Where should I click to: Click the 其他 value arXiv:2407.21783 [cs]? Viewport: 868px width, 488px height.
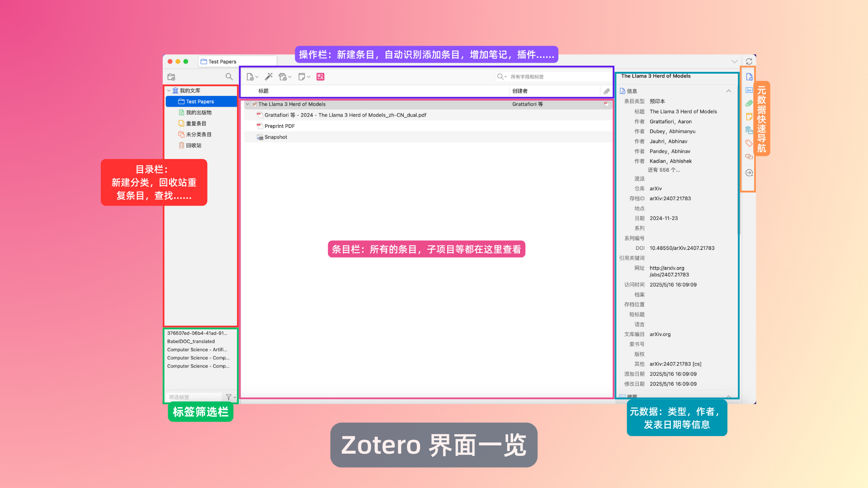[x=675, y=364]
